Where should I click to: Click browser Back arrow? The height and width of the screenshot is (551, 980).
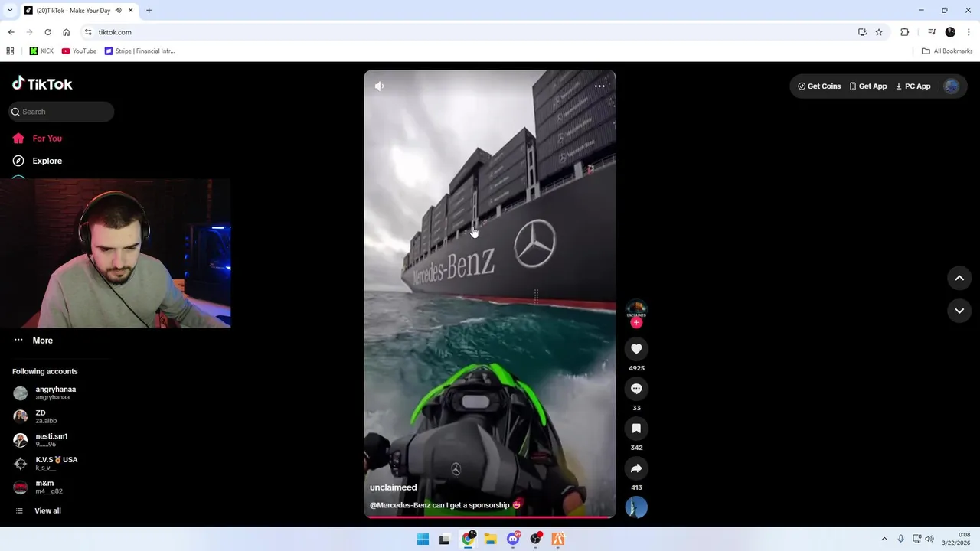pos(11,32)
